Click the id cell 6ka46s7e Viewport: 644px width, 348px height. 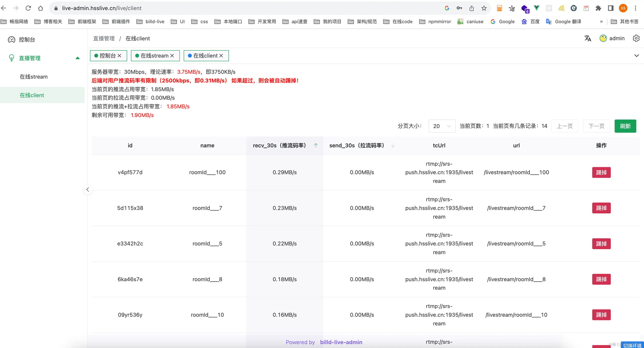[x=130, y=279]
